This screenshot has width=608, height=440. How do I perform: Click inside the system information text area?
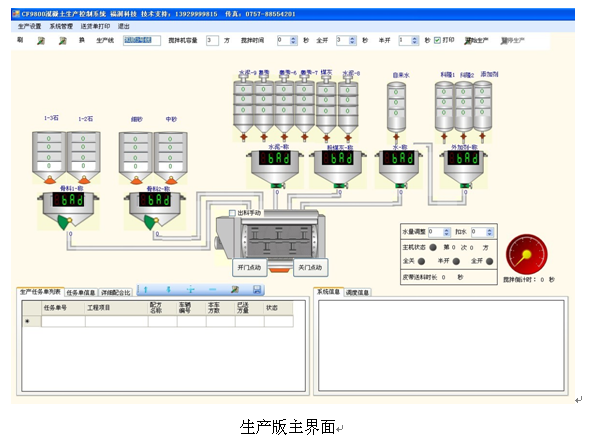[441, 345]
